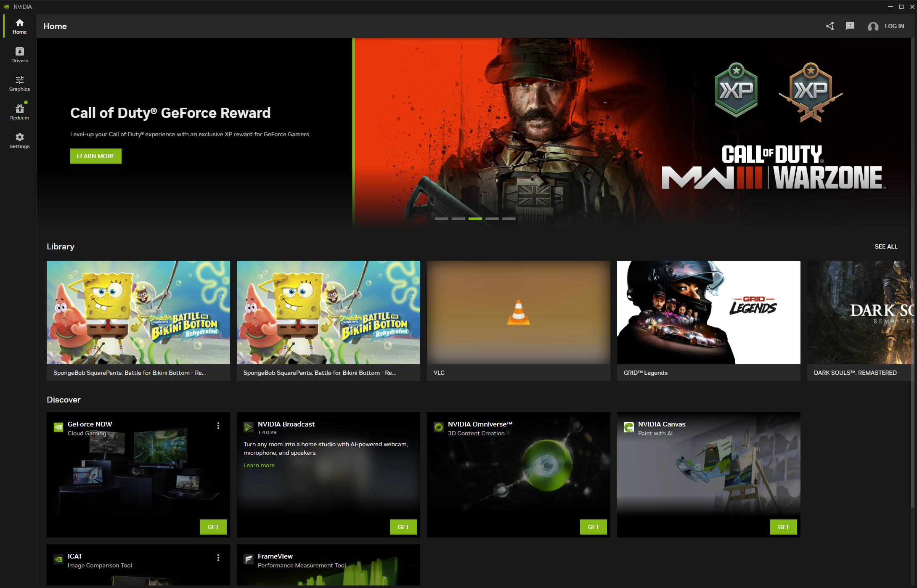Click GET button for NVIDIA Omniverse
The height and width of the screenshot is (588, 917).
594,527
